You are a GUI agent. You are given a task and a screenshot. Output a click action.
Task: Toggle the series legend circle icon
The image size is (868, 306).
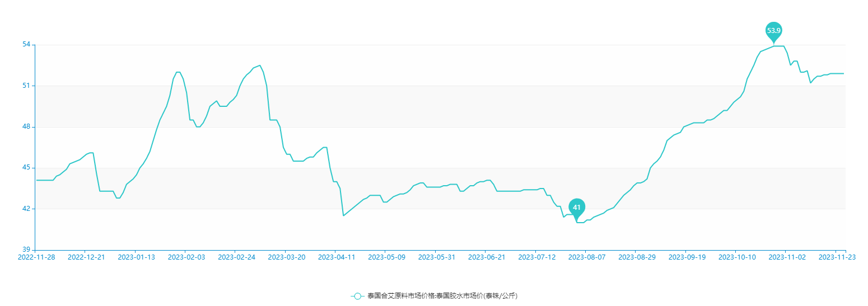coord(357,296)
